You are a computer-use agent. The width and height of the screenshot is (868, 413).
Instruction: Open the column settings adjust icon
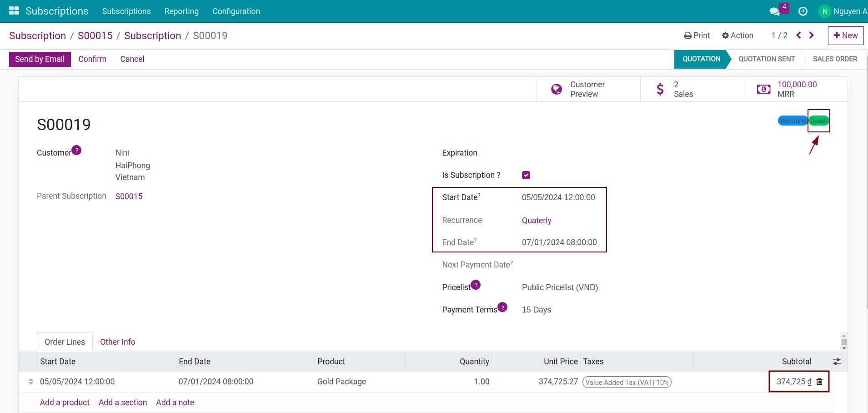click(837, 362)
